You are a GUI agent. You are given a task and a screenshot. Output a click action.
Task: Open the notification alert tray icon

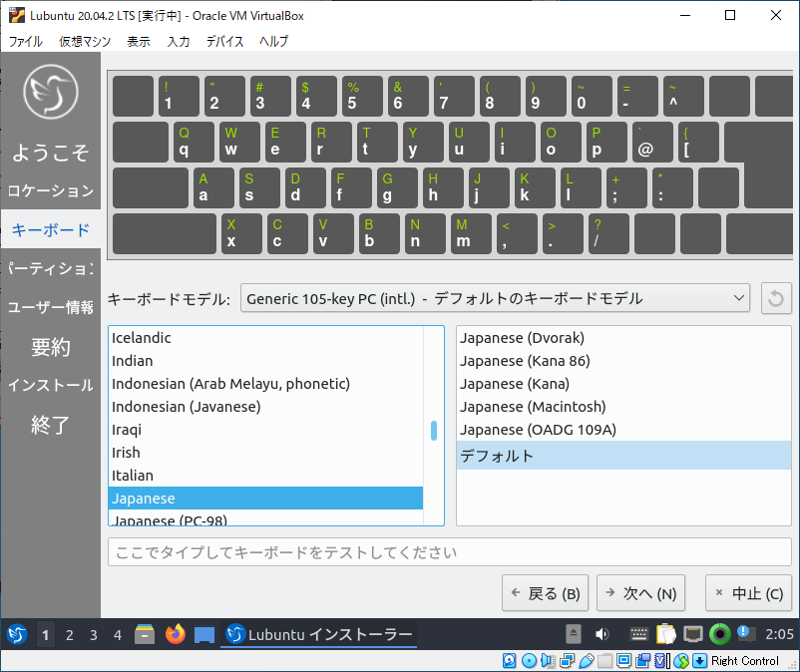pos(745,634)
